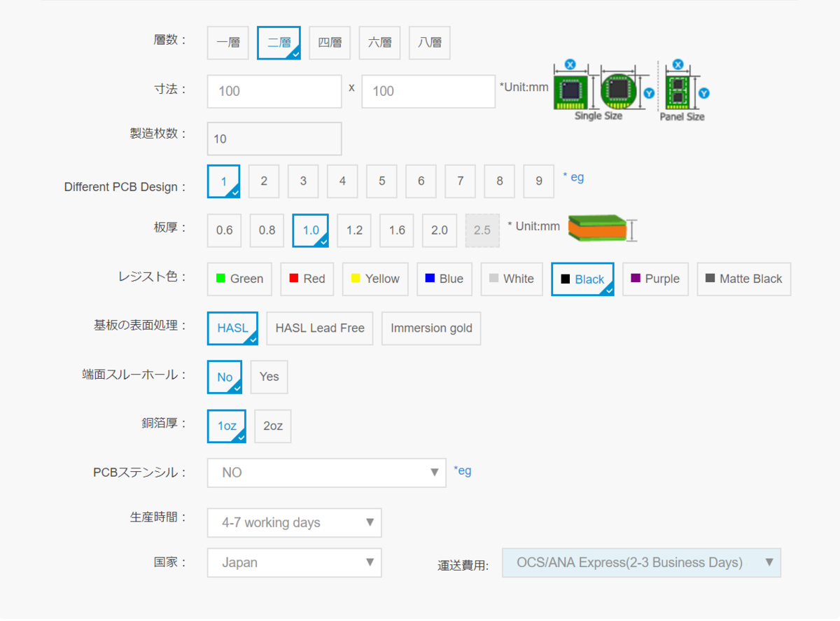Select 0.8 board thickness
The width and height of the screenshot is (840, 621).
pyautogui.click(x=267, y=230)
